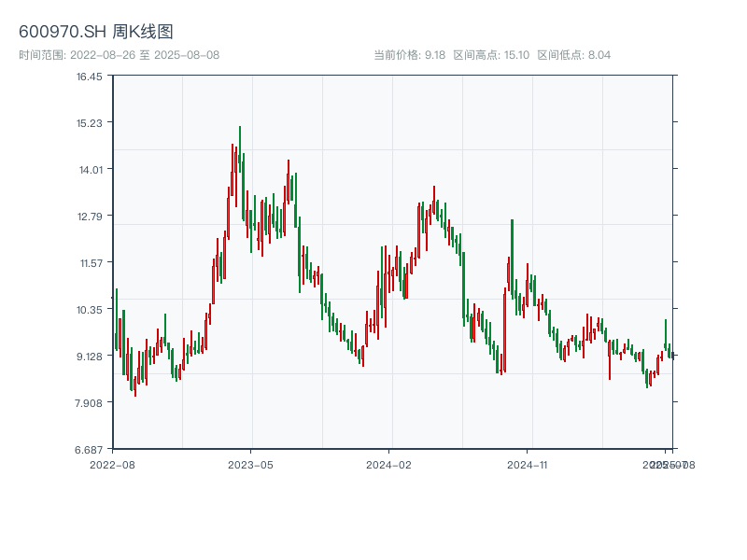The image size is (747, 560).
Task: Click the 2024-11 x-axis label
Action: click(527, 465)
